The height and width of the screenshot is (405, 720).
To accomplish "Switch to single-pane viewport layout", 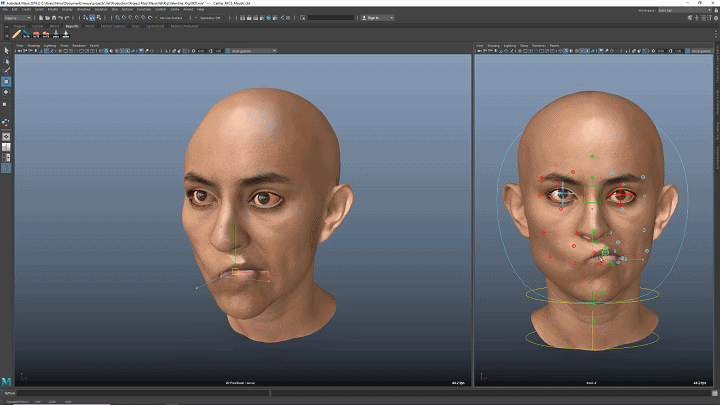I will click(x=6, y=136).
